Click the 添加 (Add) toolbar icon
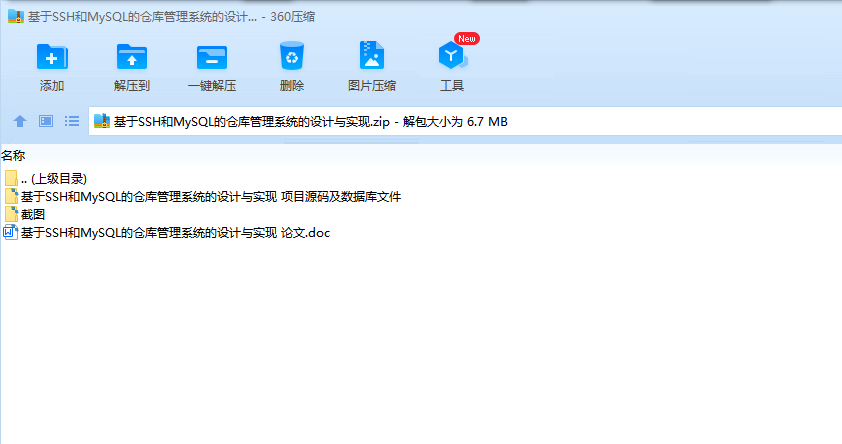The width and height of the screenshot is (842, 444). pyautogui.click(x=52, y=57)
